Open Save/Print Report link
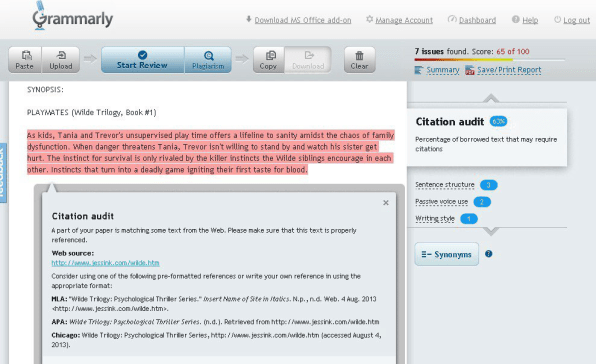Viewport: 596px width, 364px height. tap(509, 70)
